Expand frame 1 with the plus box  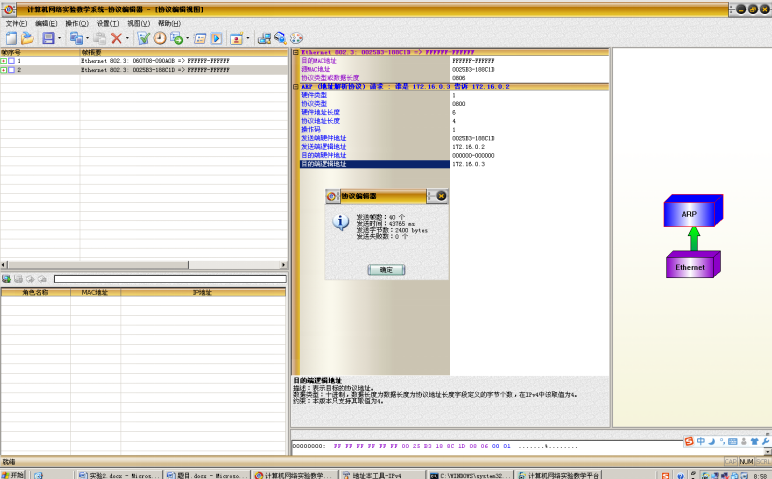click(x=3, y=61)
